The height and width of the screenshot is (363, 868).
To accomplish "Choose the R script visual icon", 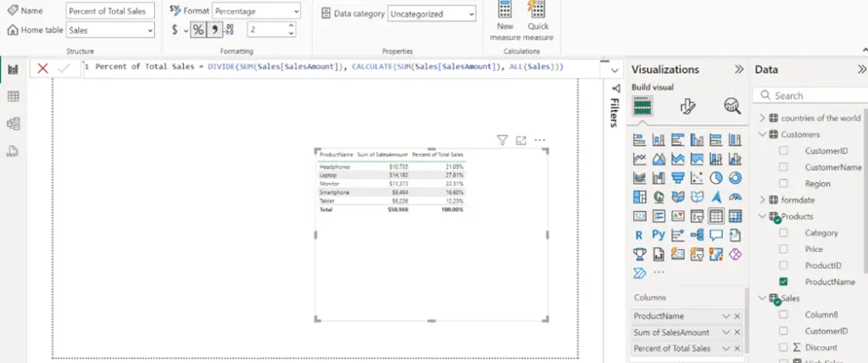I will [x=639, y=235].
